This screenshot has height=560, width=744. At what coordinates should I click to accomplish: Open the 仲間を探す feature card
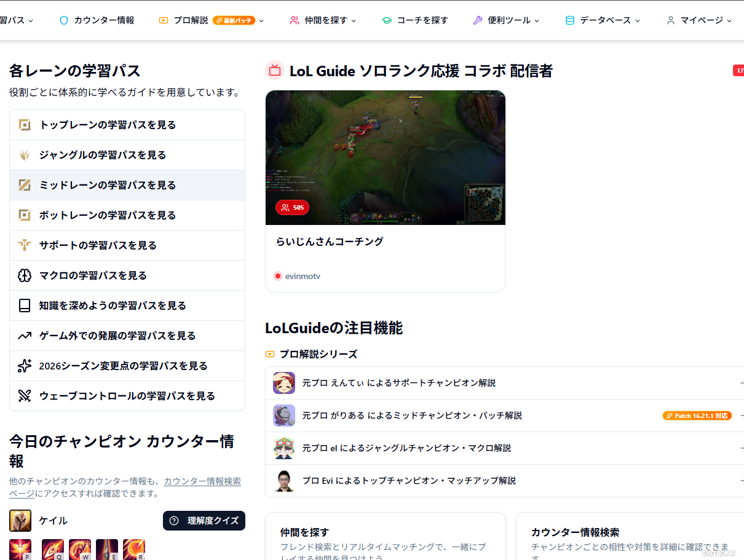(386, 536)
